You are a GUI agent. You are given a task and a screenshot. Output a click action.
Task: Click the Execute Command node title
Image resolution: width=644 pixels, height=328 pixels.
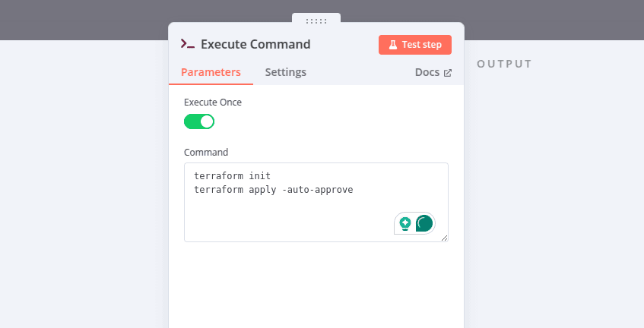point(255,44)
